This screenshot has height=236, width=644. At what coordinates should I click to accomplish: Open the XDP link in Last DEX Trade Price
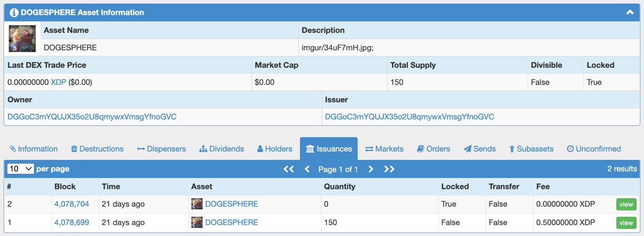point(58,82)
